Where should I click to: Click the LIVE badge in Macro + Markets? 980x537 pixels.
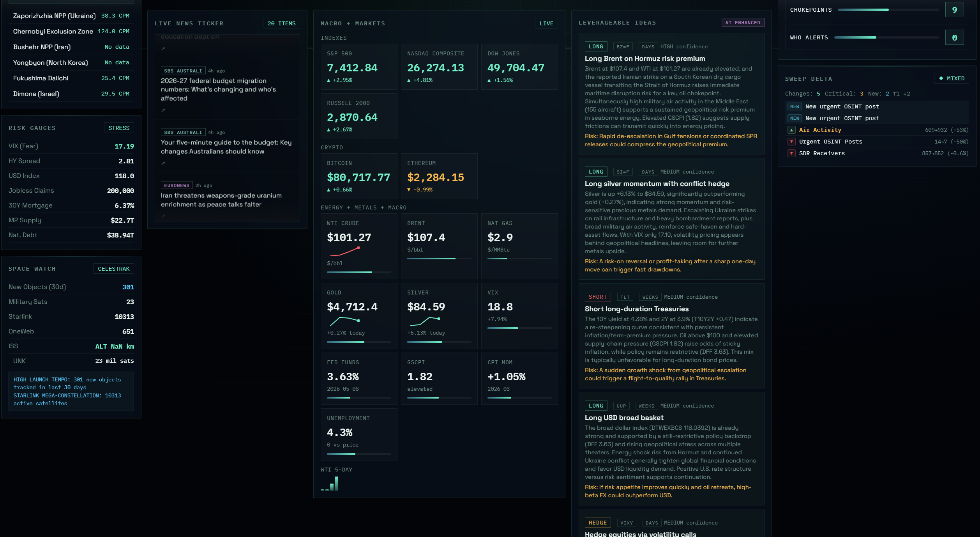546,23
